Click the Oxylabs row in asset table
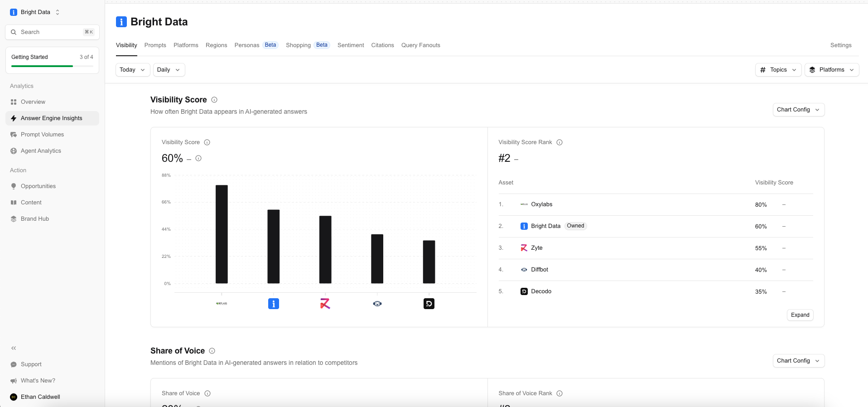868x407 pixels. [x=656, y=204]
